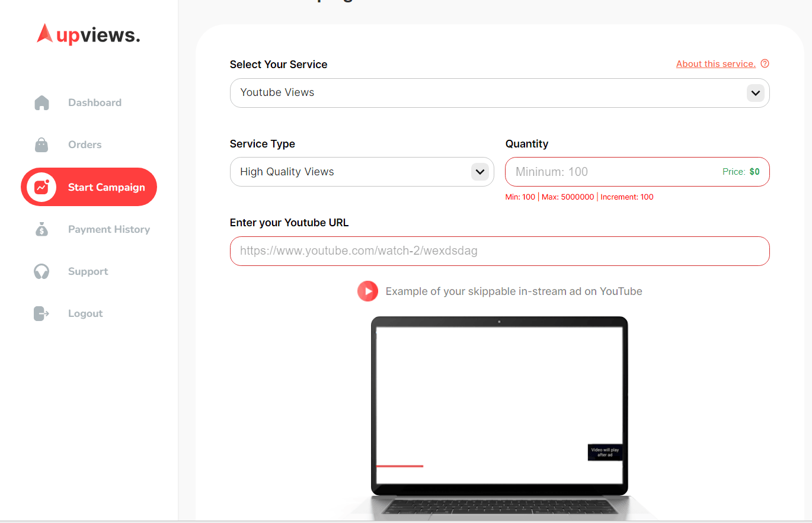
Task: Expand the Youtube Views service dropdown arrow
Action: 755,93
